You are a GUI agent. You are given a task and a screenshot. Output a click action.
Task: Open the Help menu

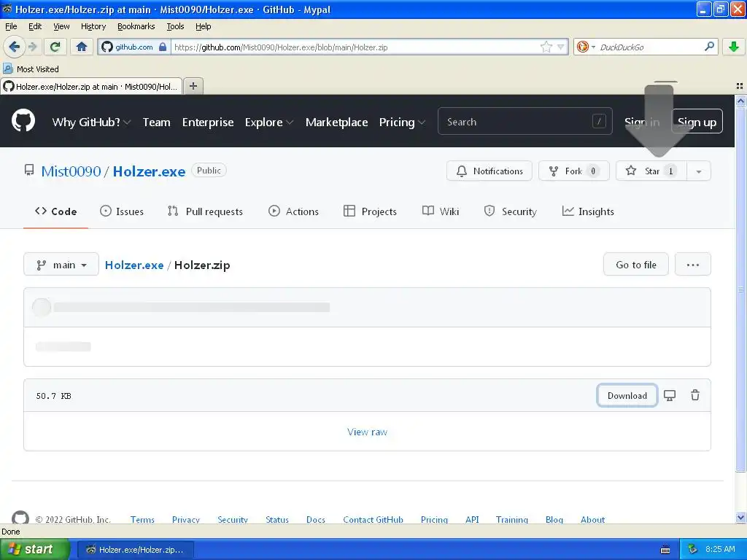tap(203, 26)
